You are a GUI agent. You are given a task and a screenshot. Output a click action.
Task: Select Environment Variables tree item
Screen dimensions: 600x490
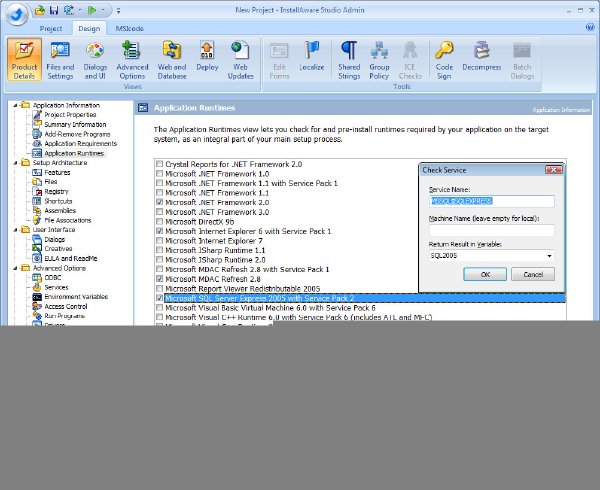click(x=76, y=297)
